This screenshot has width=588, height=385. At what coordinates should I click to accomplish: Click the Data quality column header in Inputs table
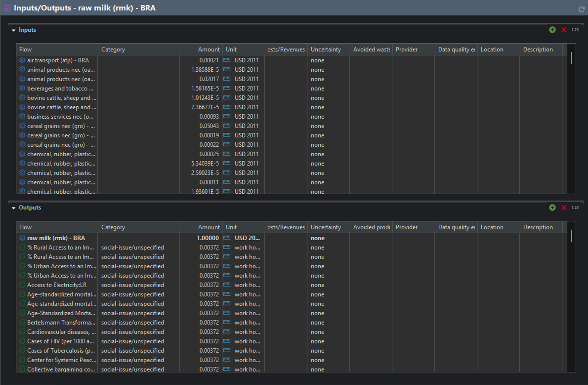click(456, 49)
